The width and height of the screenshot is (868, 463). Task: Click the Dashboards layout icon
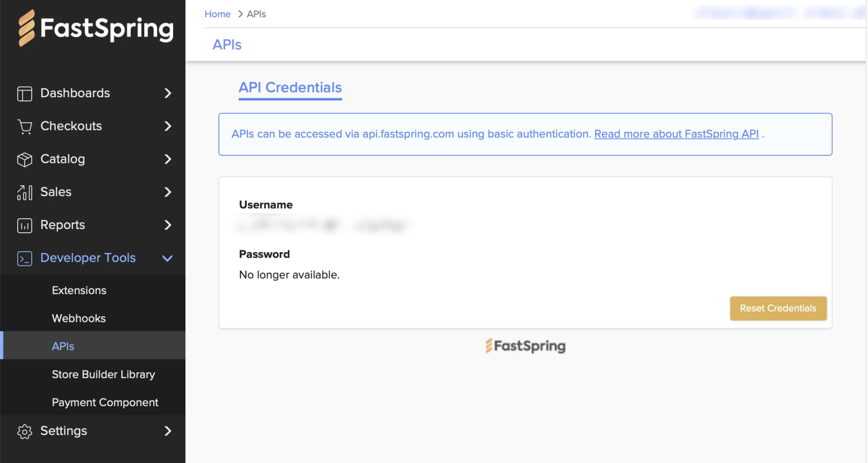(x=24, y=94)
